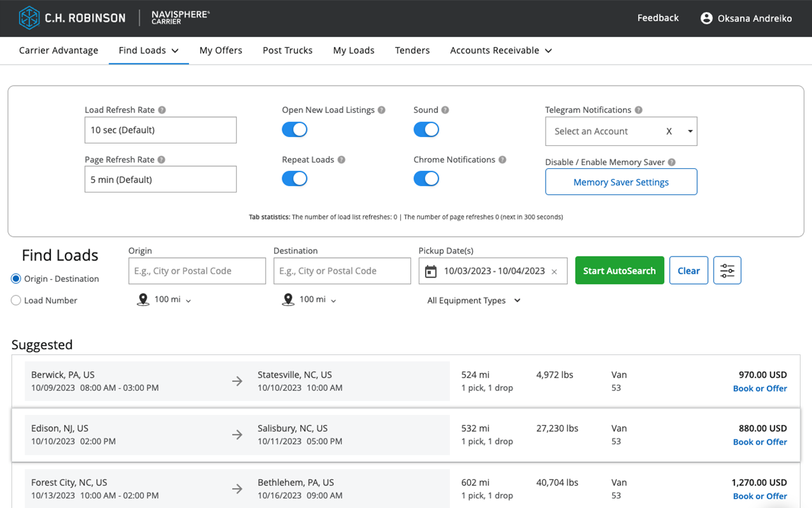The width and height of the screenshot is (812, 508).
Task: Disable the Sound toggle
Action: pyautogui.click(x=426, y=130)
